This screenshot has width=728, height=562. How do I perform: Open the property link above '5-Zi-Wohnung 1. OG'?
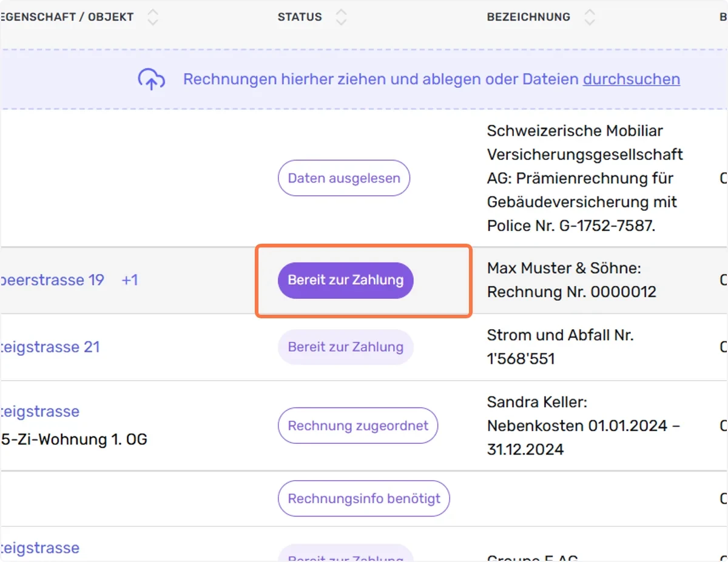(x=40, y=412)
